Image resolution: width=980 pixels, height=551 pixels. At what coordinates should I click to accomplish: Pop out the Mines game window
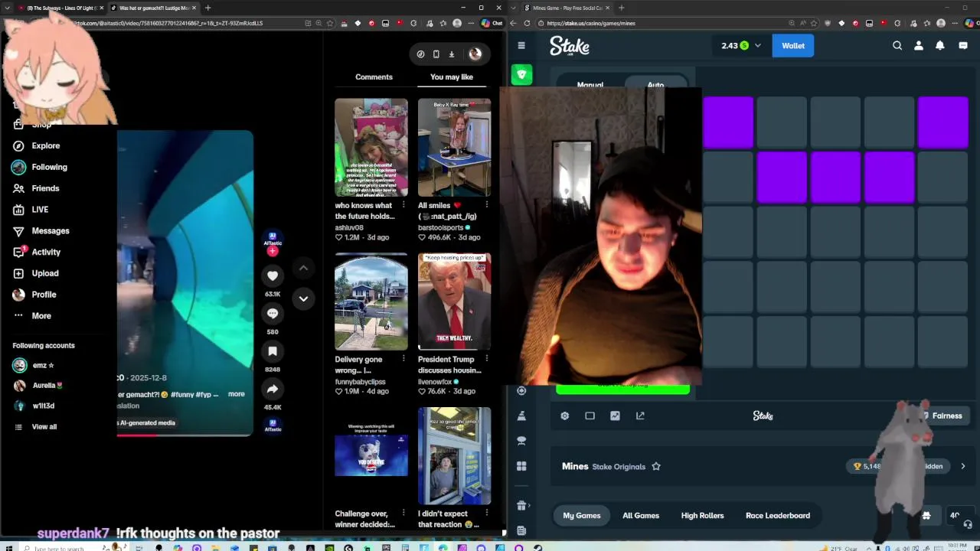[x=640, y=416]
